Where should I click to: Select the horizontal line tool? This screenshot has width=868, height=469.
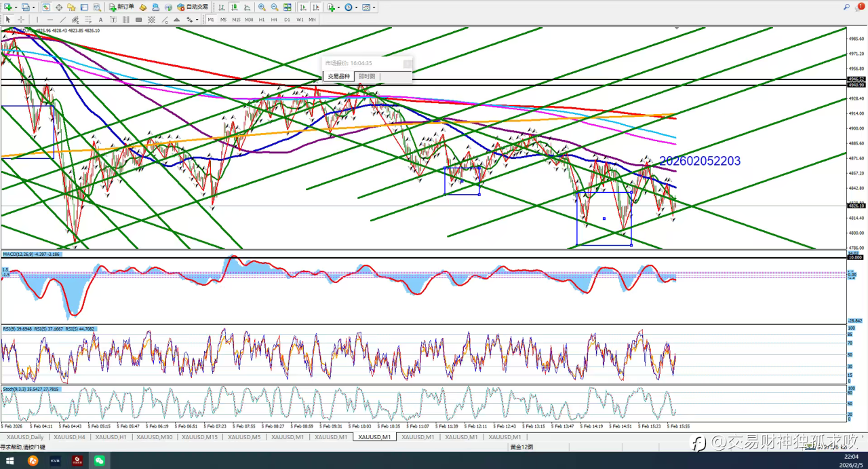point(50,20)
